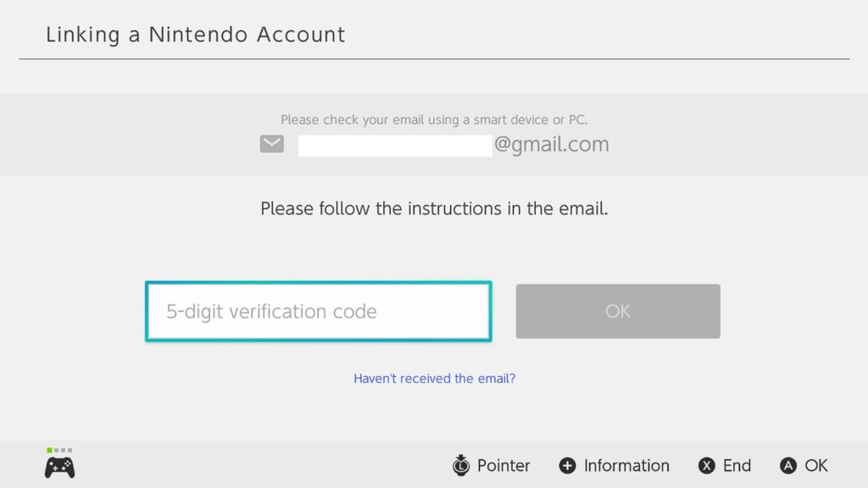Click the X button End icon
The image size is (868, 488).
click(x=706, y=465)
